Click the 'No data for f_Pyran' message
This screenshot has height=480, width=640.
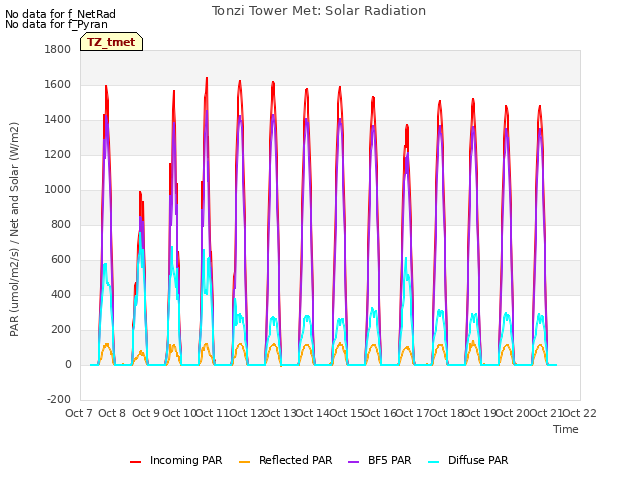[x=56, y=24]
